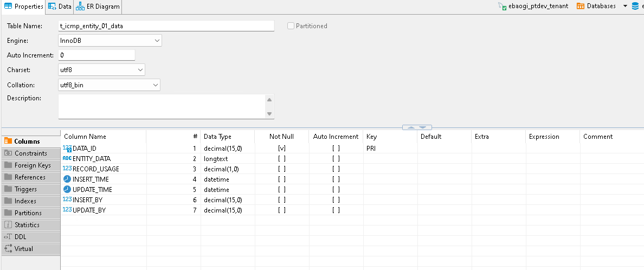Select the datetime type cell of INSERT_TIME
Screen dimensions: 644x270
click(228, 179)
